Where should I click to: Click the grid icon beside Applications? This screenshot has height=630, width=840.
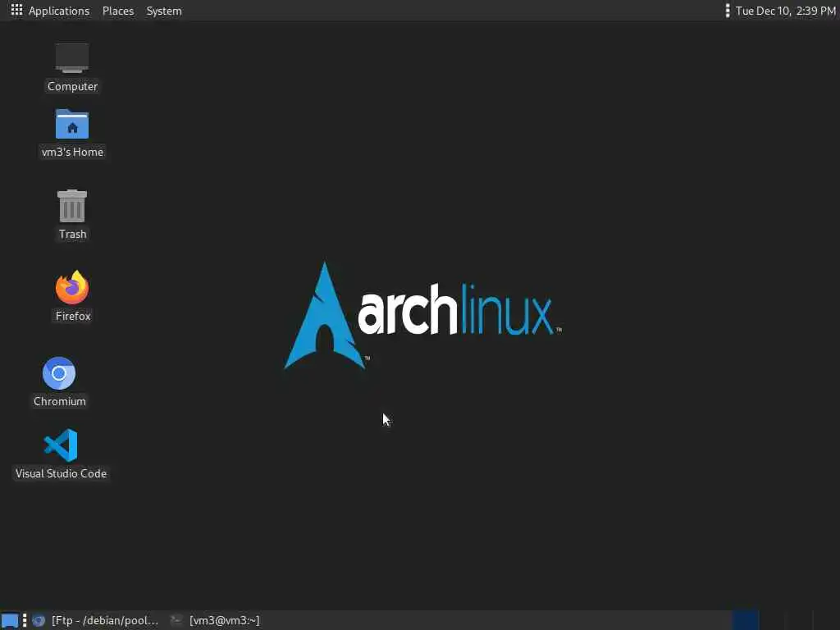(x=16, y=10)
